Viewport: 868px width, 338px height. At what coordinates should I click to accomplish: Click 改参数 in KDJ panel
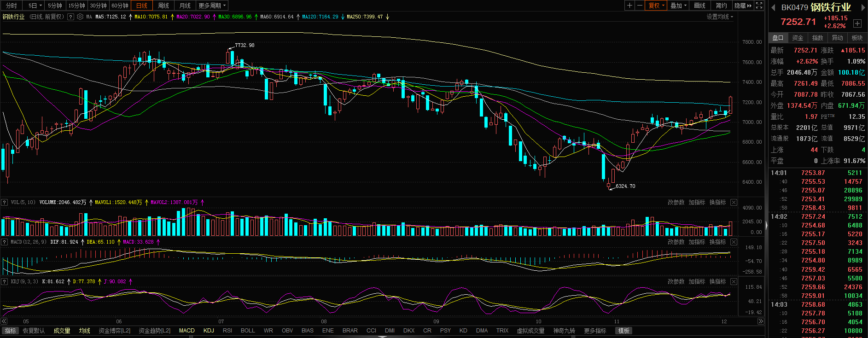[x=676, y=282]
